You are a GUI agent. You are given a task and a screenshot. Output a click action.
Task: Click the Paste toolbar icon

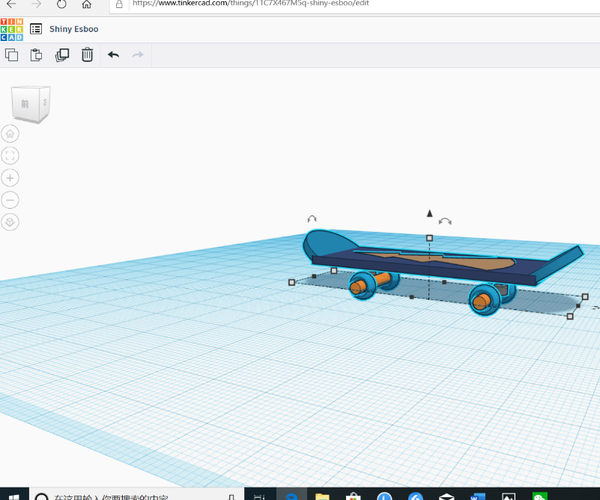coord(36,55)
